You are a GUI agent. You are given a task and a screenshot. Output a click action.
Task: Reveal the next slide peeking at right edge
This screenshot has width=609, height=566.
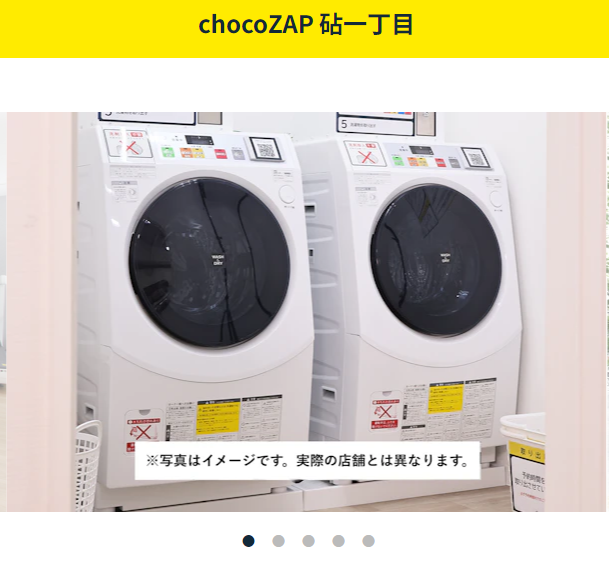pos(607,312)
